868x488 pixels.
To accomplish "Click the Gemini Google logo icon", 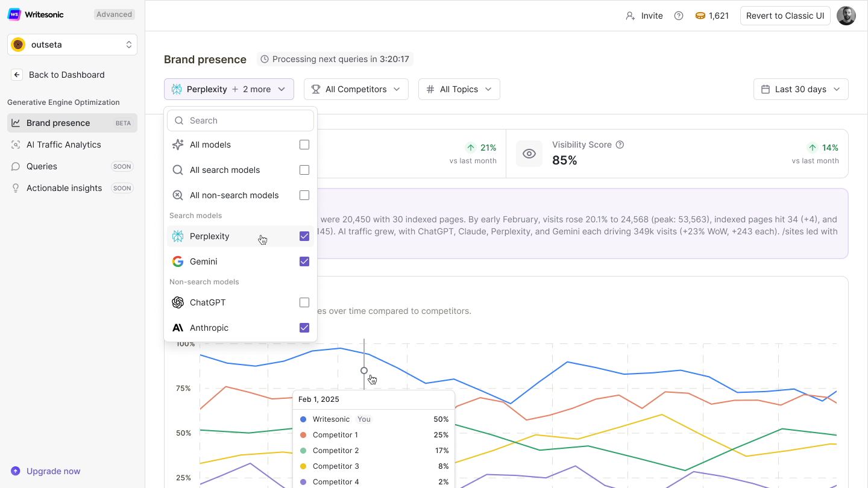I will coord(178,261).
